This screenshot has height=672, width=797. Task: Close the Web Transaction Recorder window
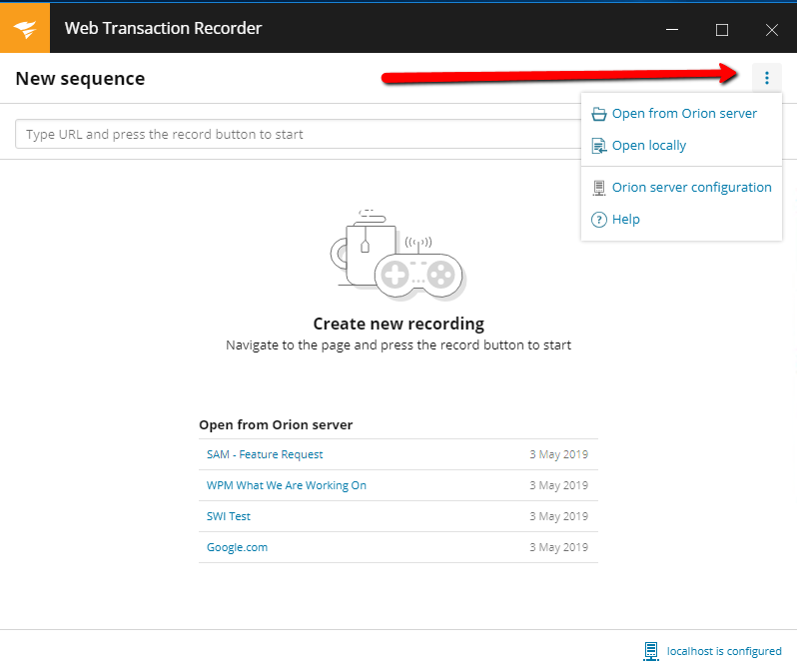(x=772, y=30)
